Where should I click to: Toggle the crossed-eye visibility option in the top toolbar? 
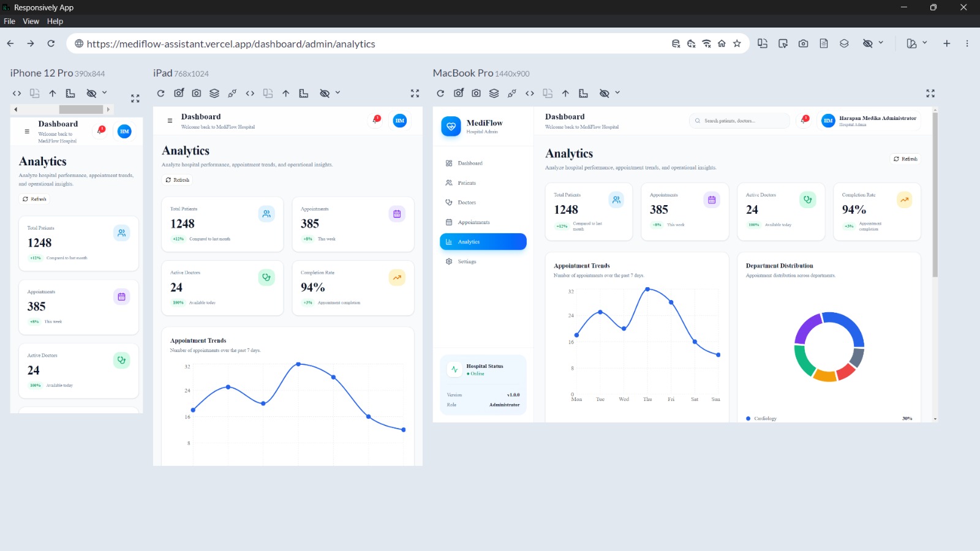pyautogui.click(x=867, y=43)
